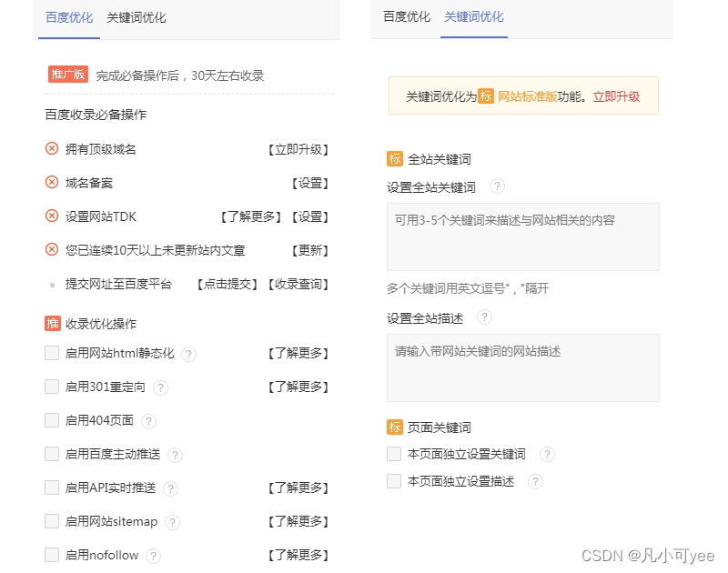Focus the 全站描述 text area
728x573 pixels.
coord(522,367)
